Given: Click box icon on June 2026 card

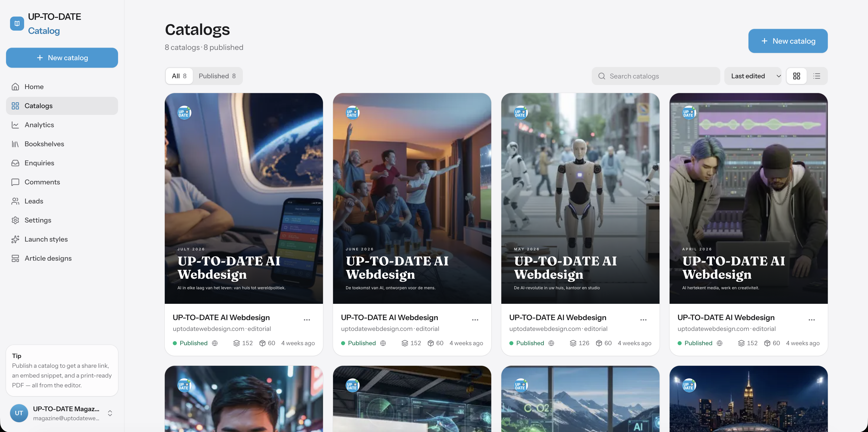Looking at the screenshot, I should [431, 343].
